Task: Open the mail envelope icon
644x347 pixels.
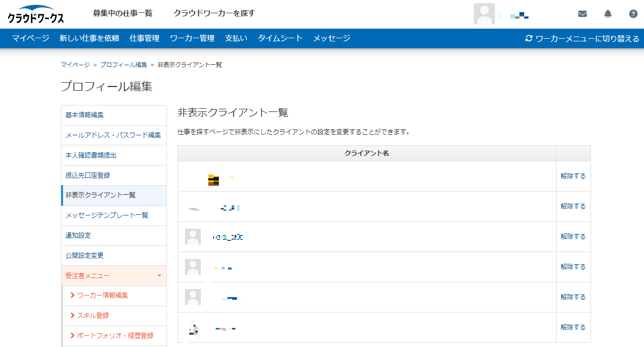Action: click(x=583, y=14)
